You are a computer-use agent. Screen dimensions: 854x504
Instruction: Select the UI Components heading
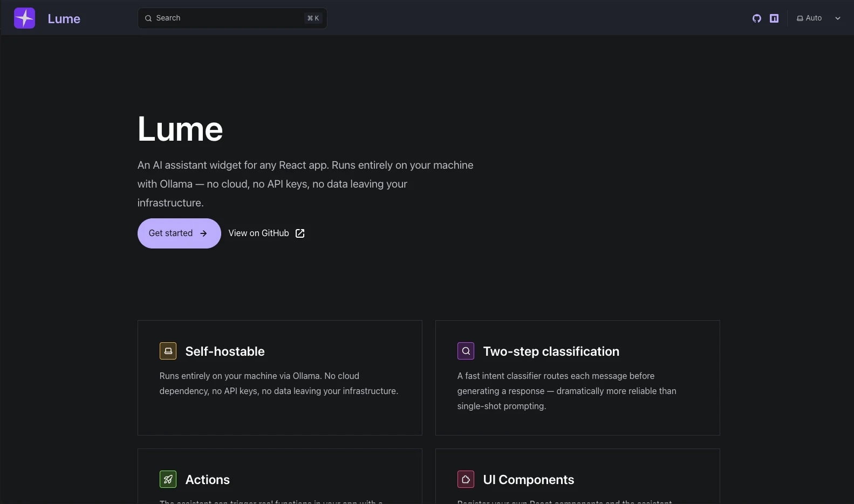[529, 480]
